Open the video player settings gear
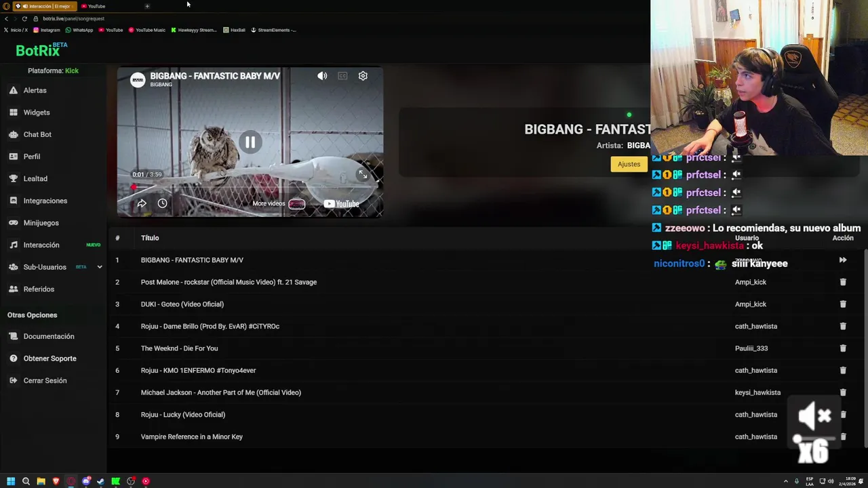868x488 pixels. click(x=363, y=76)
